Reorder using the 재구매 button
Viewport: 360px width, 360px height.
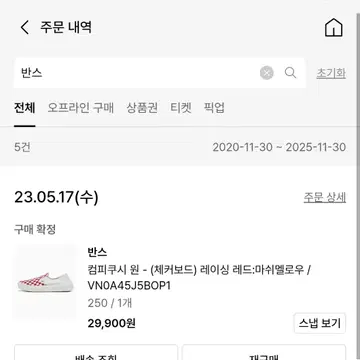pos(264,353)
